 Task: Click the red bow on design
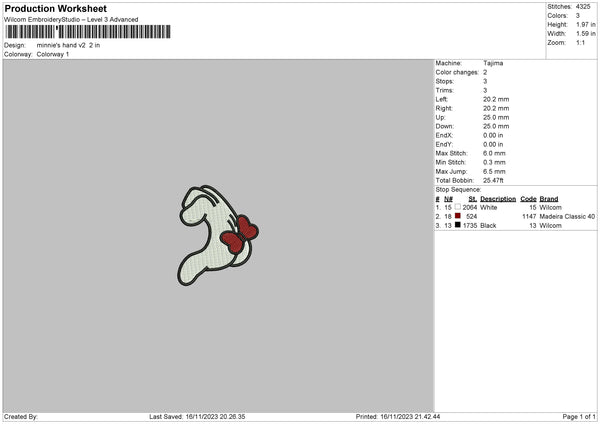pos(240,235)
